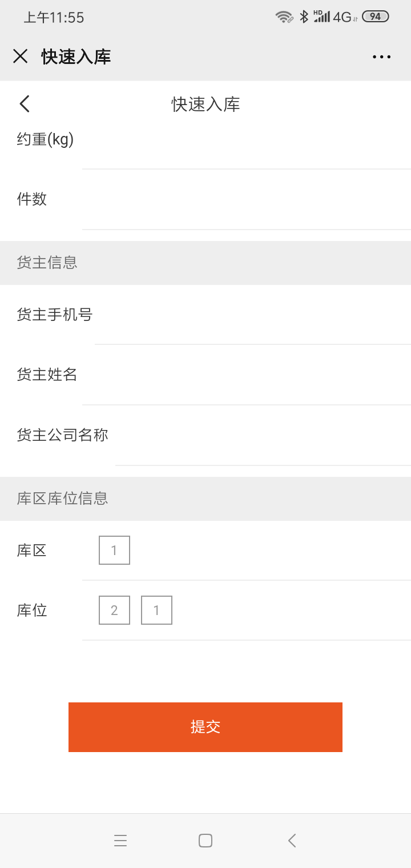The image size is (411, 868).
Task: Submit the form with 提交 button
Action: (205, 727)
